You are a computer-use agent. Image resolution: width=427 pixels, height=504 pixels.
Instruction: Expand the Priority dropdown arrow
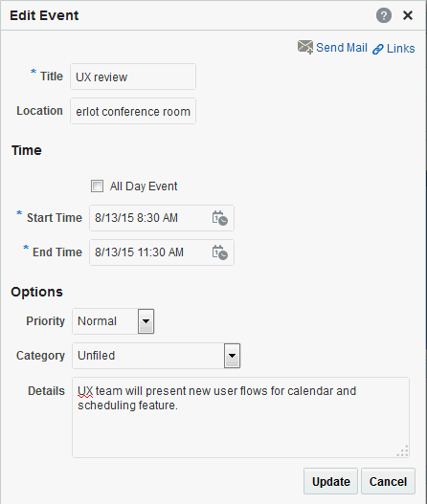pos(146,321)
